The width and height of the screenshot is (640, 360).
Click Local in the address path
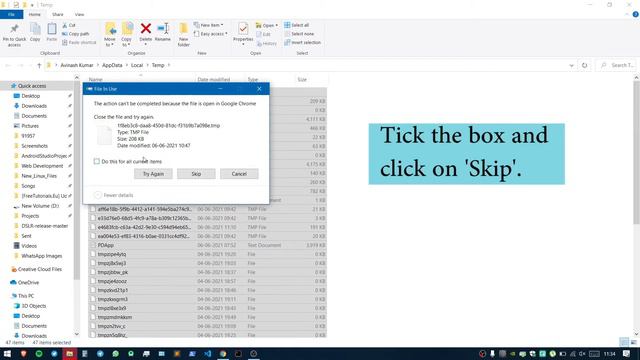137,65
